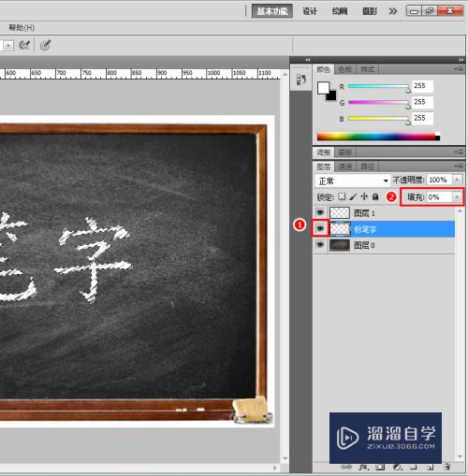The height and width of the screenshot is (476, 468).
Task: Open the 帮助(H) menu
Action: tap(22, 28)
